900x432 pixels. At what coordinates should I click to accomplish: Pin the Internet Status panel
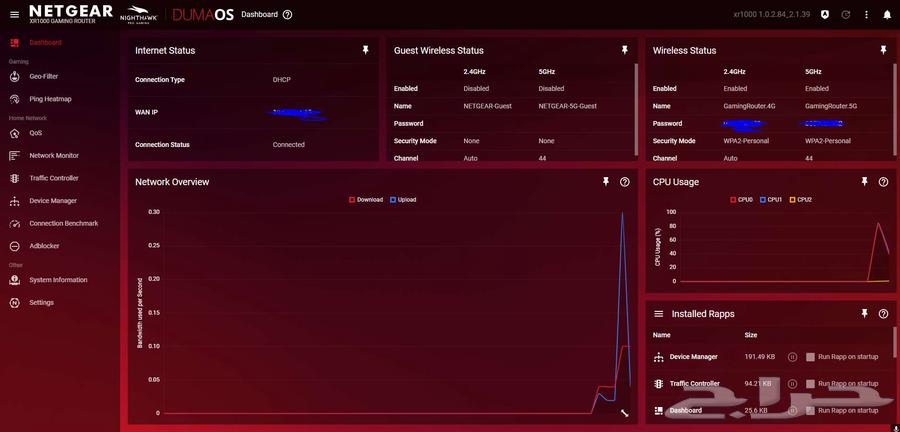366,50
